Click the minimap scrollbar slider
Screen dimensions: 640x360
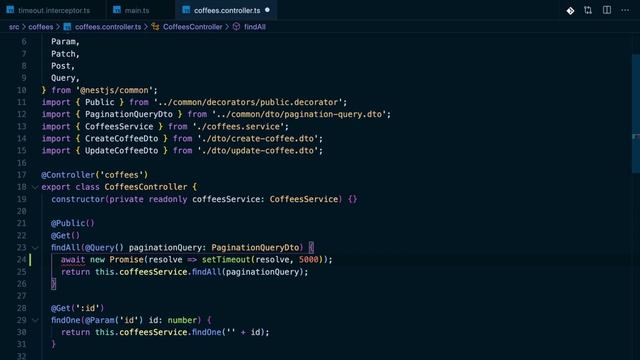[636, 113]
